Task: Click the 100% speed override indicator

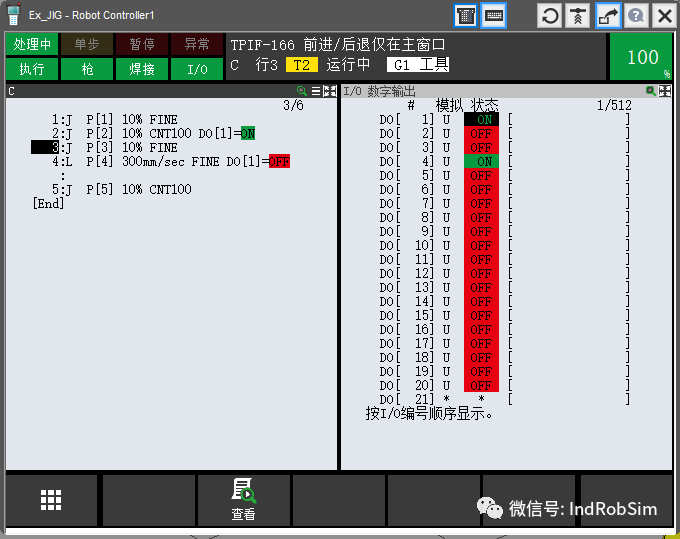Action: [641, 57]
